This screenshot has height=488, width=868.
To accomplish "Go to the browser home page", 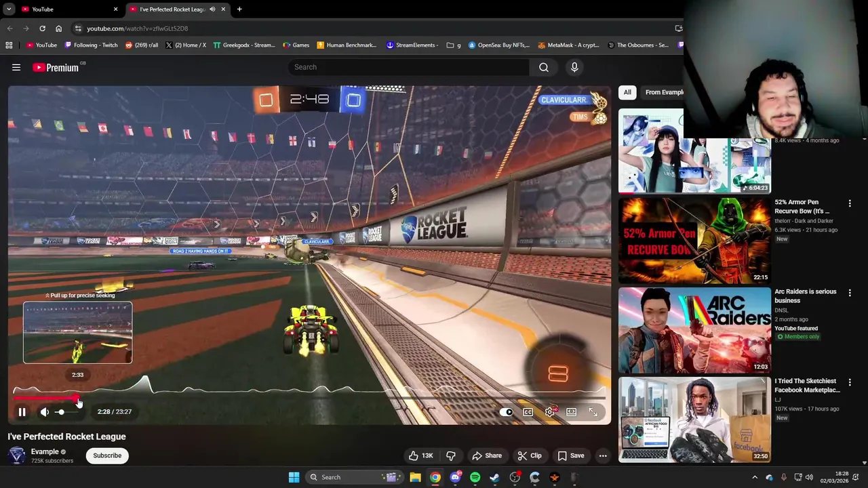I will (x=58, y=28).
